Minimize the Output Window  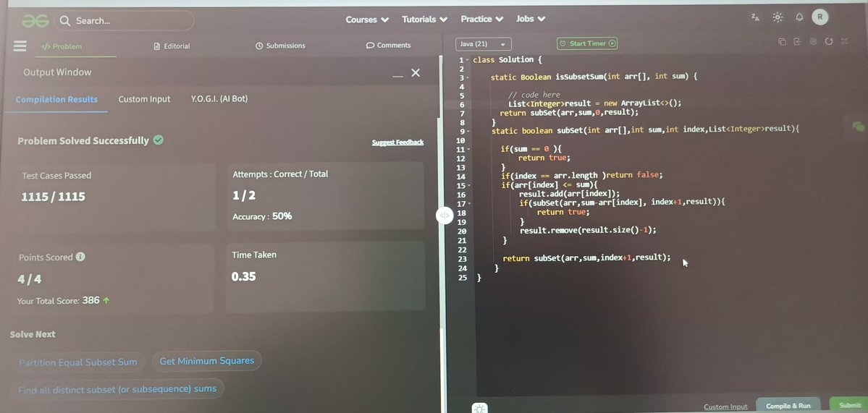click(x=397, y=76)
